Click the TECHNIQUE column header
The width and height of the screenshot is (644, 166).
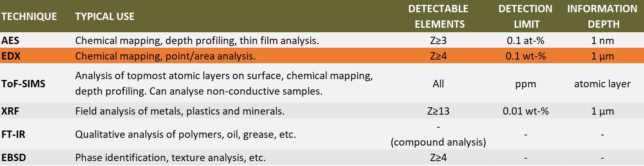tap(29, 17)
